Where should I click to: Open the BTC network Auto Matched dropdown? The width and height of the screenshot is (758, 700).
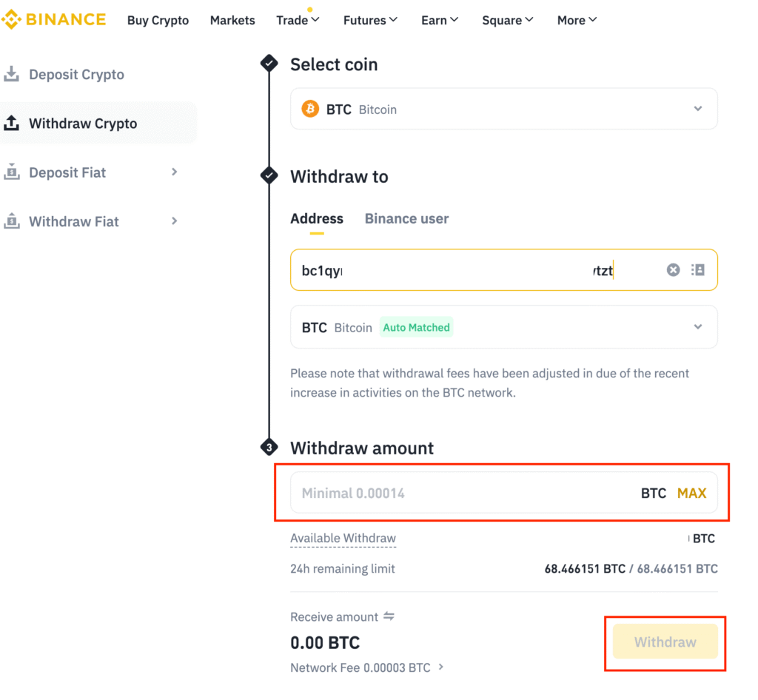click(x=697, y=327)
